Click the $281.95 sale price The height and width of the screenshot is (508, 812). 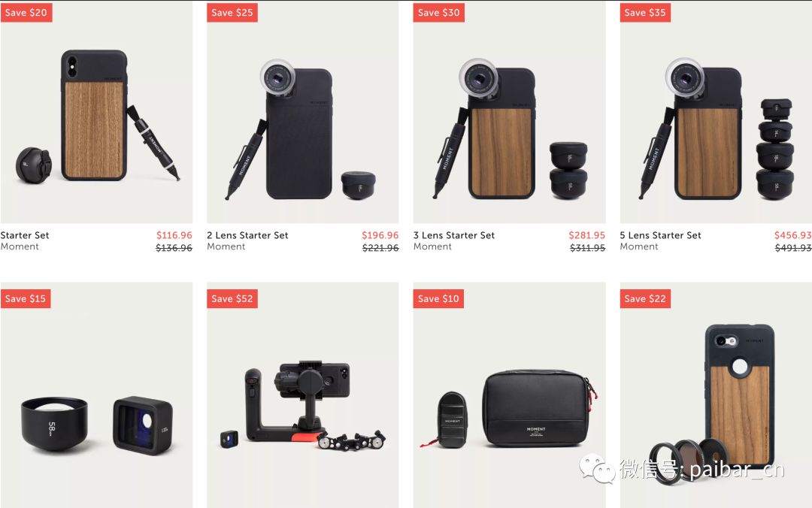point(586,235)
